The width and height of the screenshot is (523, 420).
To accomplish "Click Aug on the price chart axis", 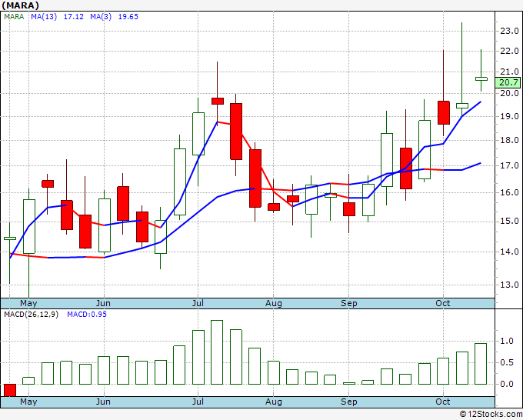I will pos(274,303).
